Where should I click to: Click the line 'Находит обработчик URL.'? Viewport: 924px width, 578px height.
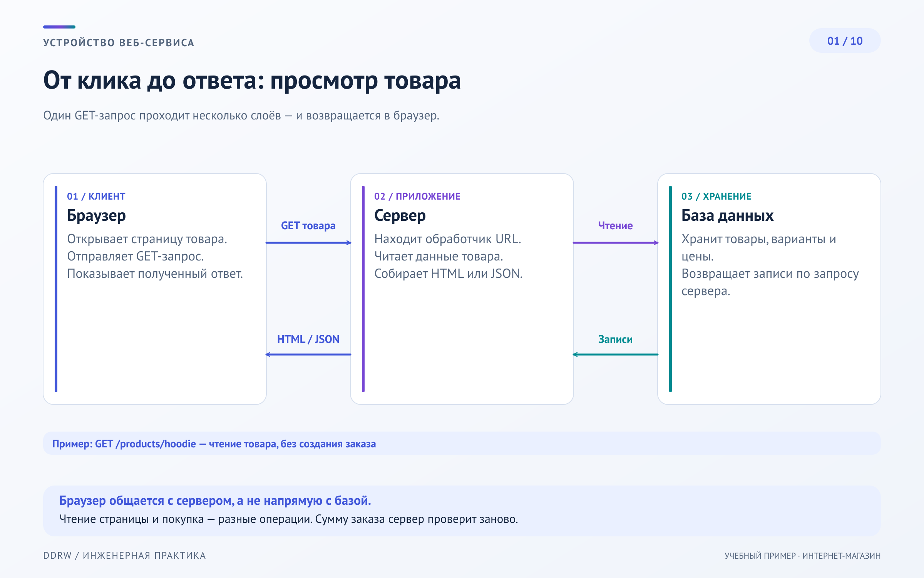pos(447,239)
